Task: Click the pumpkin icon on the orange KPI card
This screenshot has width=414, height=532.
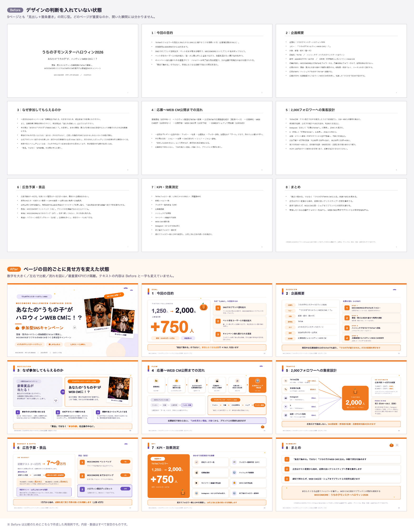Action: point(183,493)
